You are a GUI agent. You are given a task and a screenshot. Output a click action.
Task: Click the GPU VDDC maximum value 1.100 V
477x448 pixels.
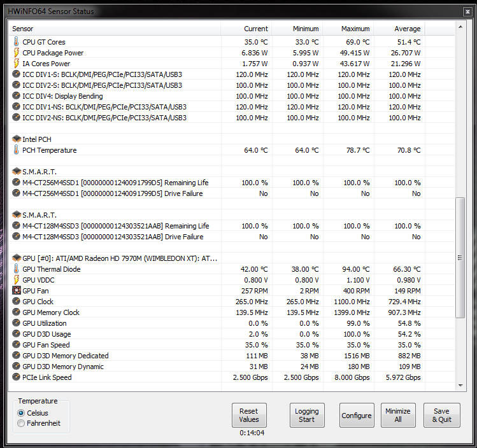coord(358,280)
